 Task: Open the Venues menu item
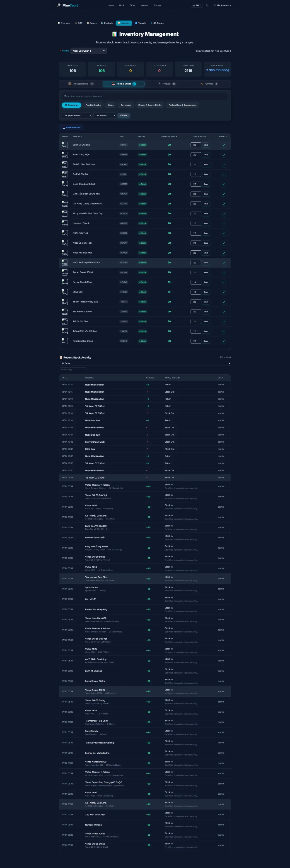point(144,5)
